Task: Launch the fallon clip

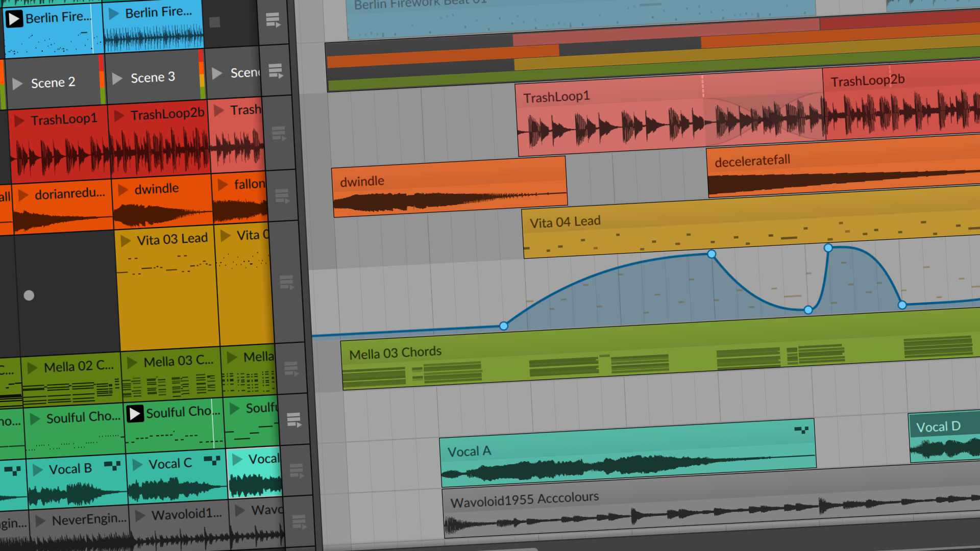Action: point(223,185)
